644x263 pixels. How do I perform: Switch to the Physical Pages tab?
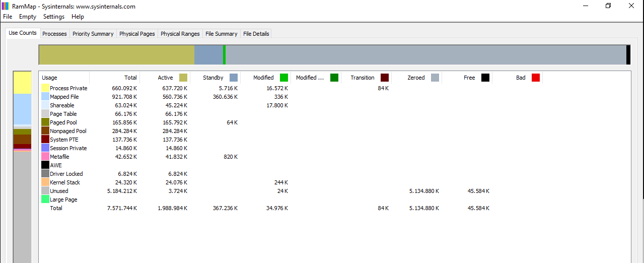point(137,34)
